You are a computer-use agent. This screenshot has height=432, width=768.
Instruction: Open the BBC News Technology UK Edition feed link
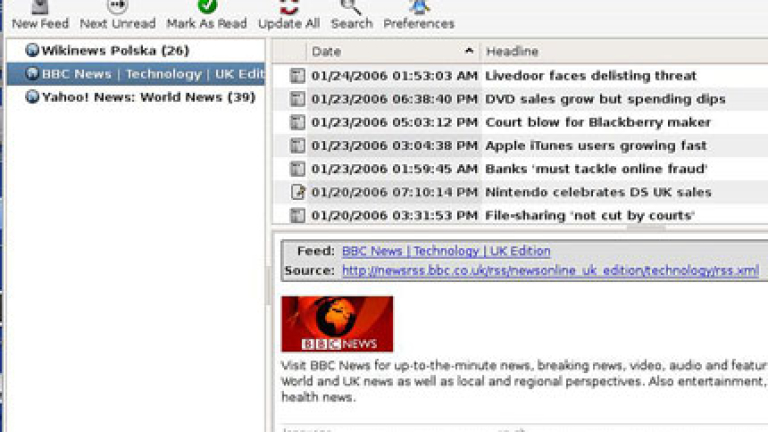[446, 251]
